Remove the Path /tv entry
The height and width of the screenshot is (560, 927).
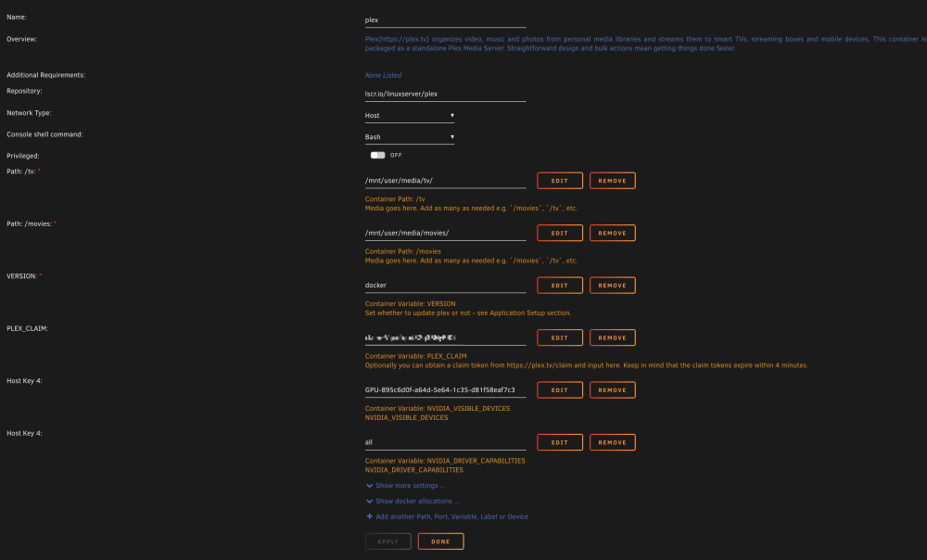[612, 181]
